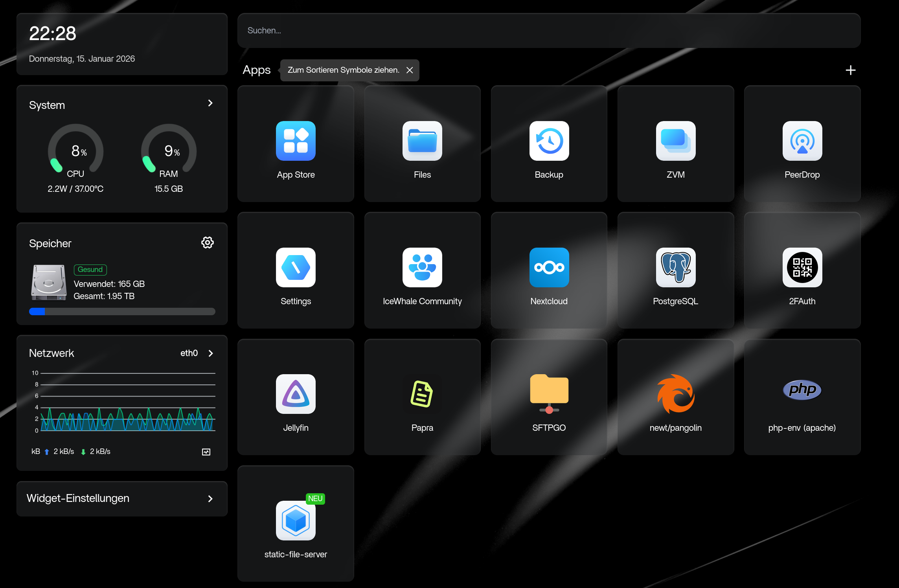Screen dimensions: 899x588
Task: Launch the Nextcloud app
Action: [549, 268]
